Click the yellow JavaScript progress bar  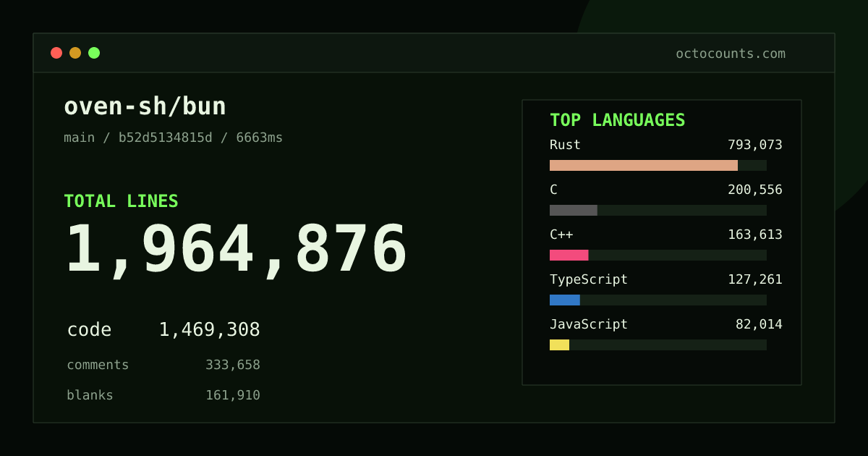(560, 345)
